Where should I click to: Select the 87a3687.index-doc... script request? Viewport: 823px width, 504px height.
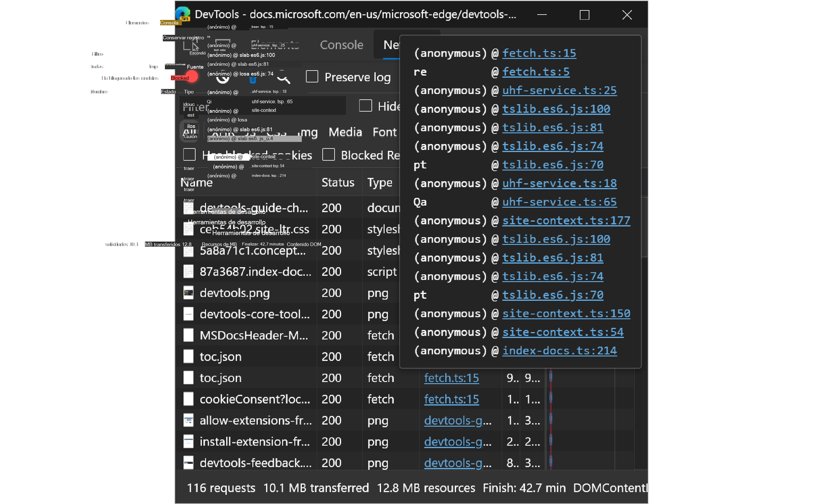coord(255,272)
